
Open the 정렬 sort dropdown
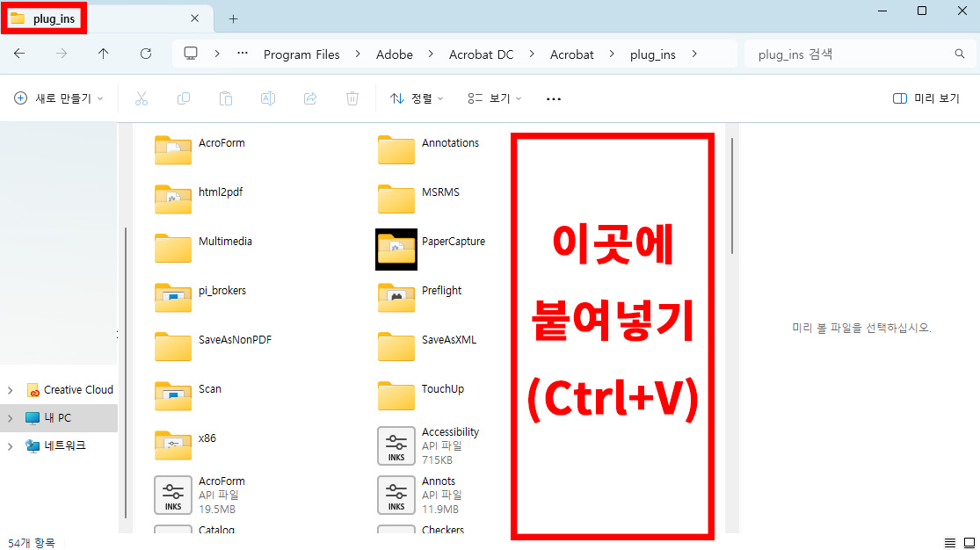click(x=416, y=98)
